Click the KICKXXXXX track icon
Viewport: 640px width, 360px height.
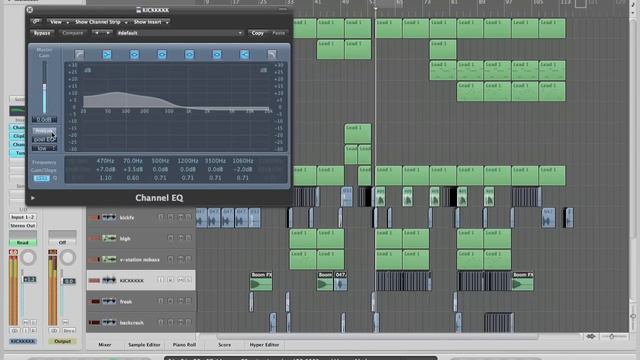[x=109, y=280]
